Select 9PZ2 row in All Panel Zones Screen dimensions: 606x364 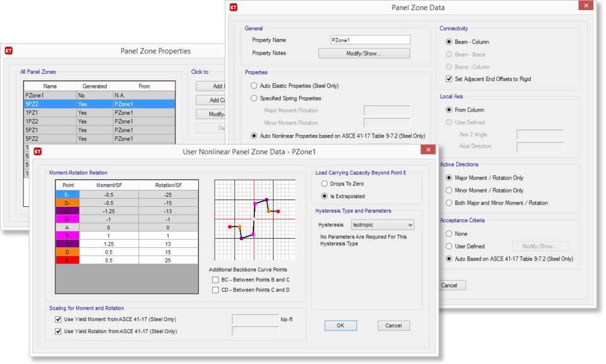click(99, 104)
